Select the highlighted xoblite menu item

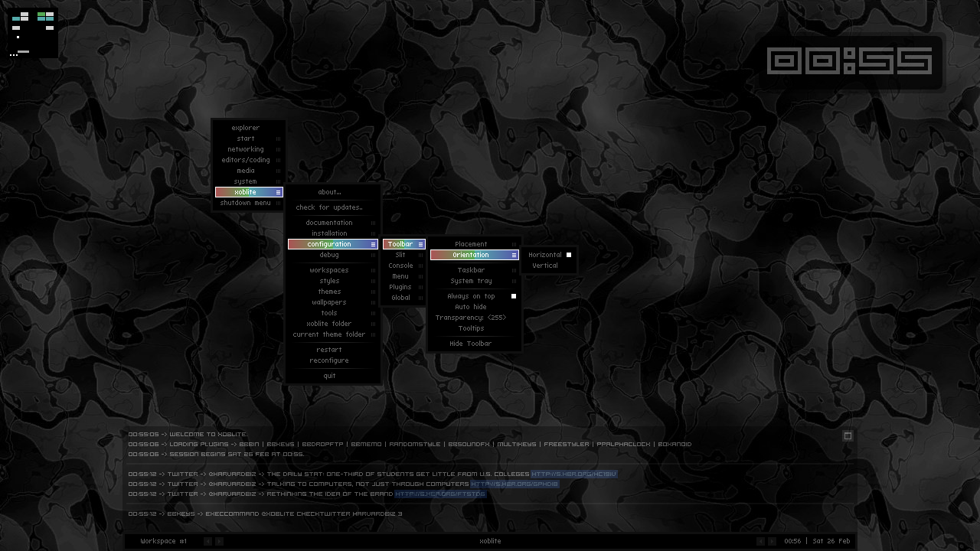click(249, 192)
